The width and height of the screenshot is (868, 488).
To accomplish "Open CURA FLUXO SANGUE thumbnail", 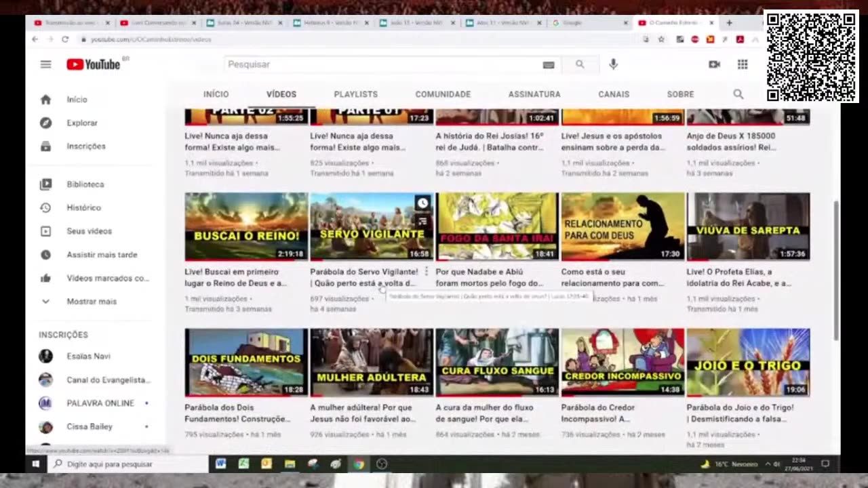I will [497, 363].
